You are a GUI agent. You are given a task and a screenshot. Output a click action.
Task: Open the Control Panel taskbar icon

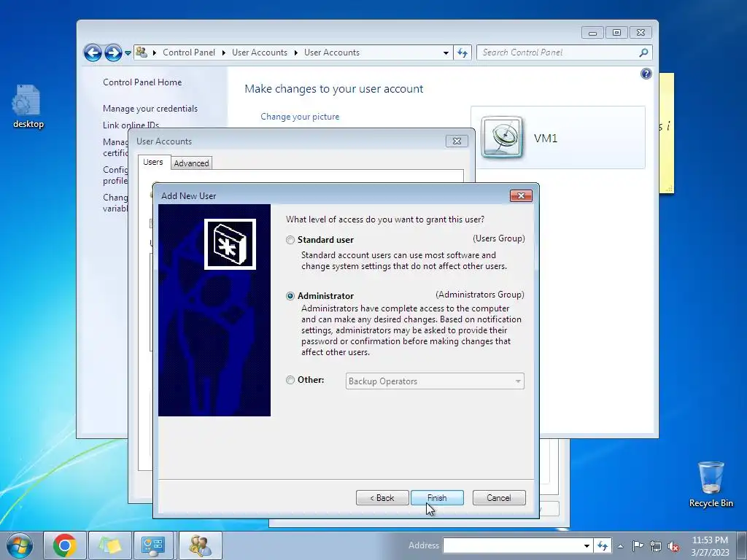(x=153, y=545)
